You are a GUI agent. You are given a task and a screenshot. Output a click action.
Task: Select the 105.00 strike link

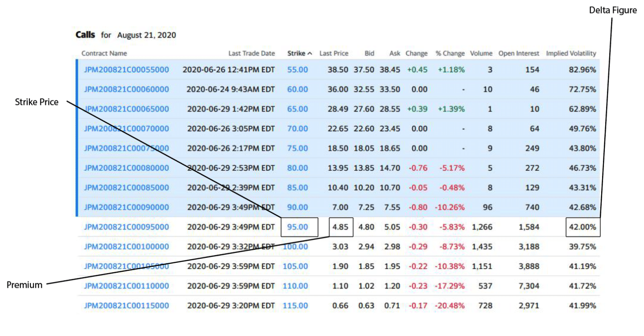pos(295,266)
